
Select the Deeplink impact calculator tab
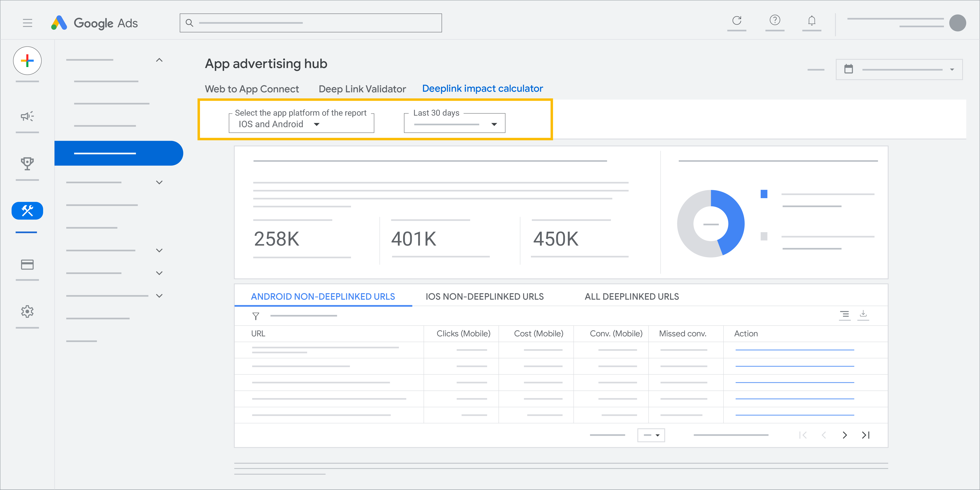[x=482, y=89]
